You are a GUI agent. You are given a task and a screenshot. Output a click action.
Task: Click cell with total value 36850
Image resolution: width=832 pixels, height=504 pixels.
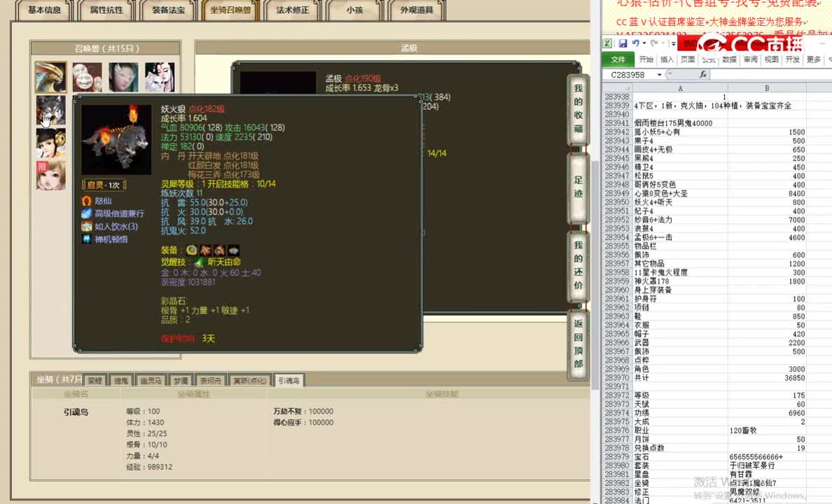(767, 378)
